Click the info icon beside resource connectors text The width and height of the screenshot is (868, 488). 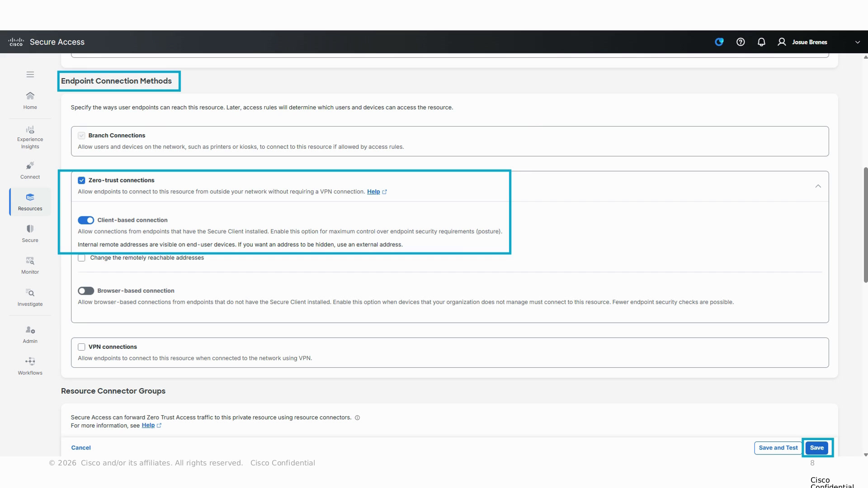(357, 418)
